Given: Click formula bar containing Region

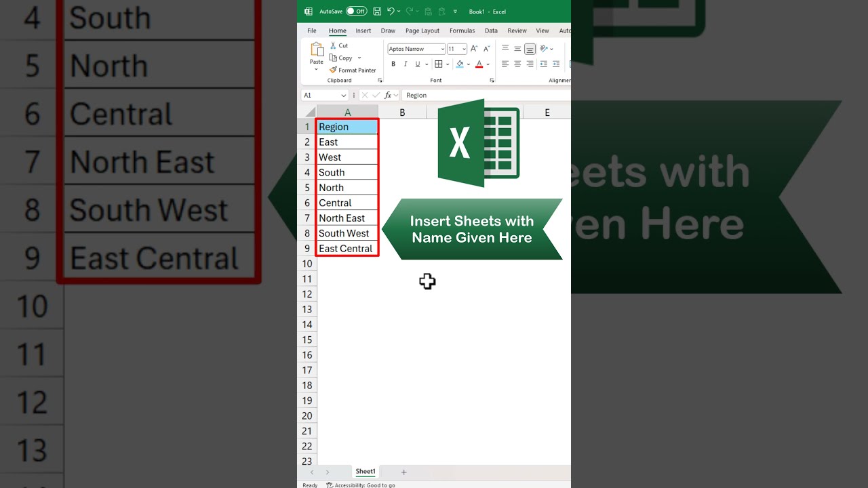Looking at the screenshot, I should tap(486, 96).
